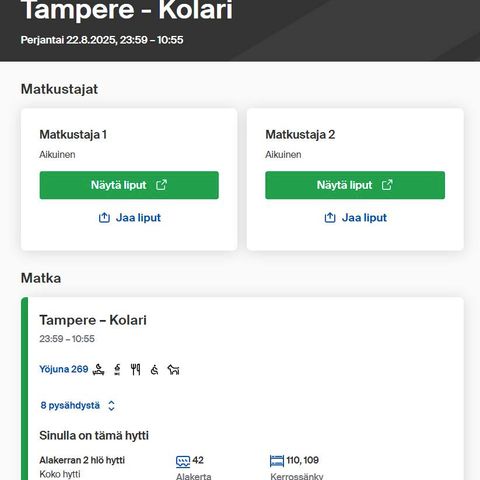Show tickets for Matkustaja 2
This screenshot has height=480, width=480.
[x=355, y=185]
